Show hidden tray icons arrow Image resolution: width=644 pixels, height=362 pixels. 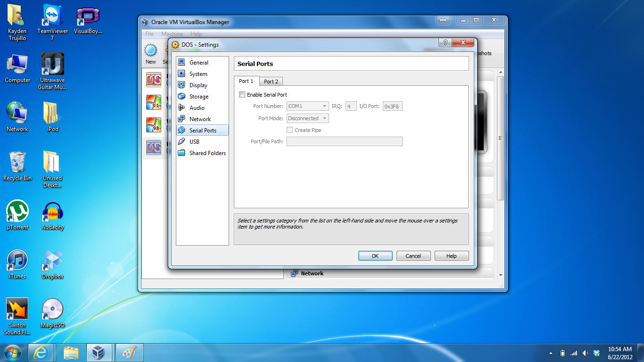click(551, 353)
